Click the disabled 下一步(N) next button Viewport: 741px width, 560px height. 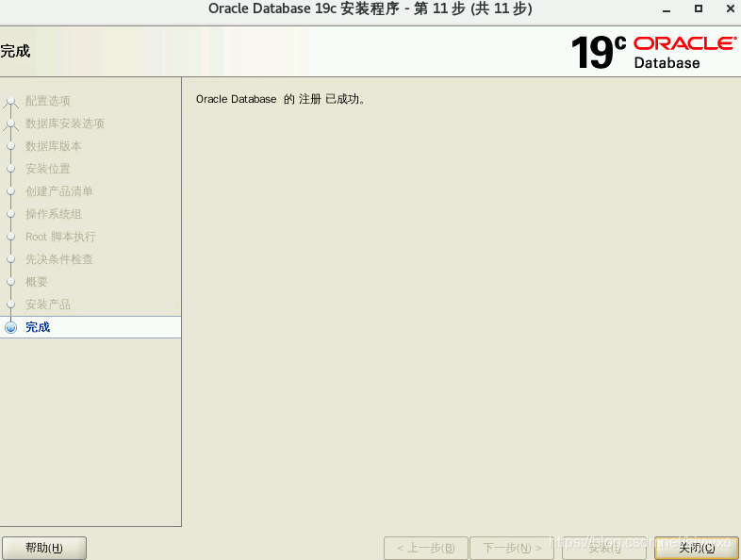(512, 548)
